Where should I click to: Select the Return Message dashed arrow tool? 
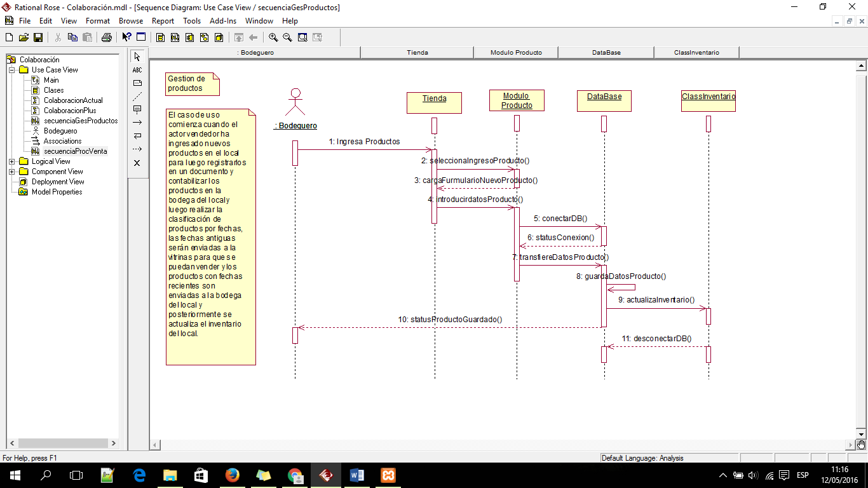[137, 149]
